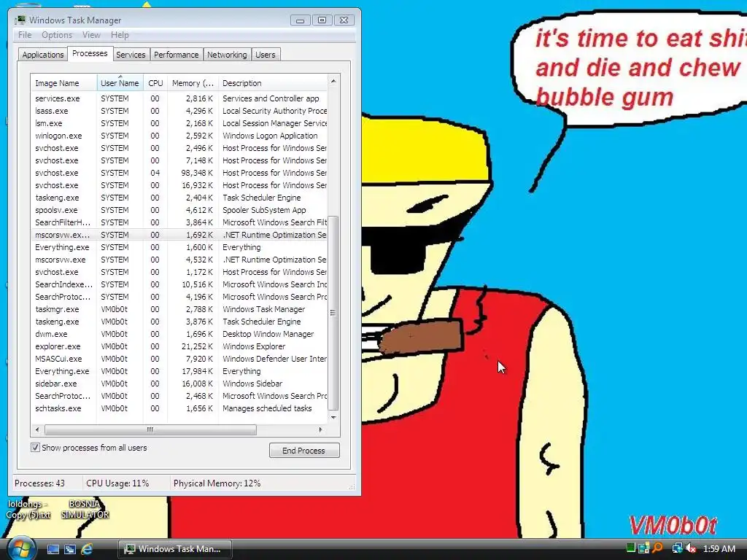Select the BOSNIA SIMULATOR desktop shortcut

point(85,509)
